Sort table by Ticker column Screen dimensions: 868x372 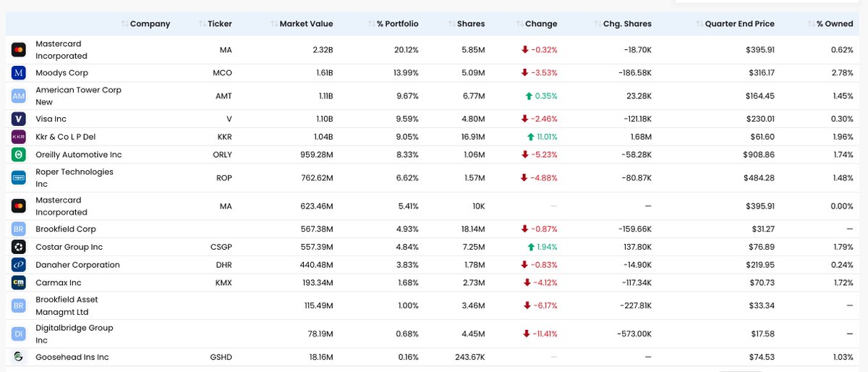click(x=215, y=24)
